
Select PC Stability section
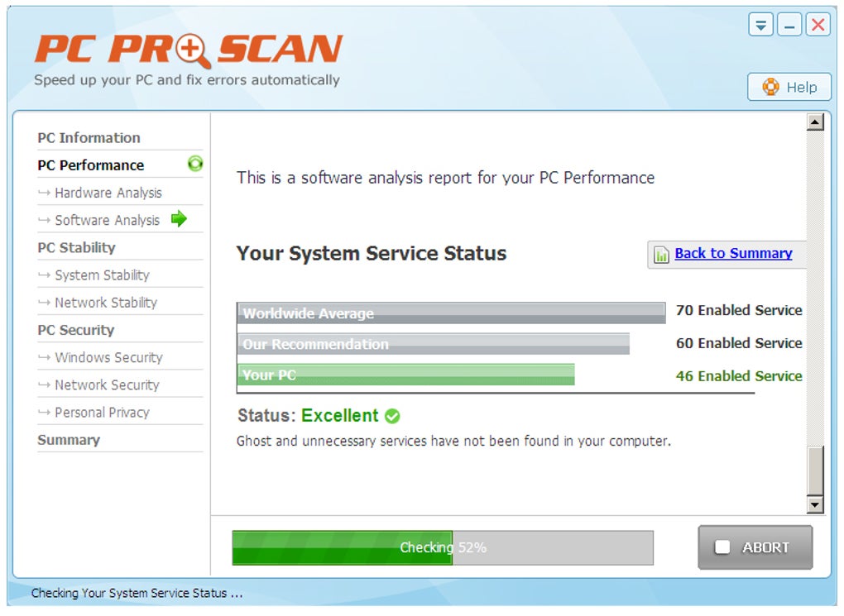76,247
